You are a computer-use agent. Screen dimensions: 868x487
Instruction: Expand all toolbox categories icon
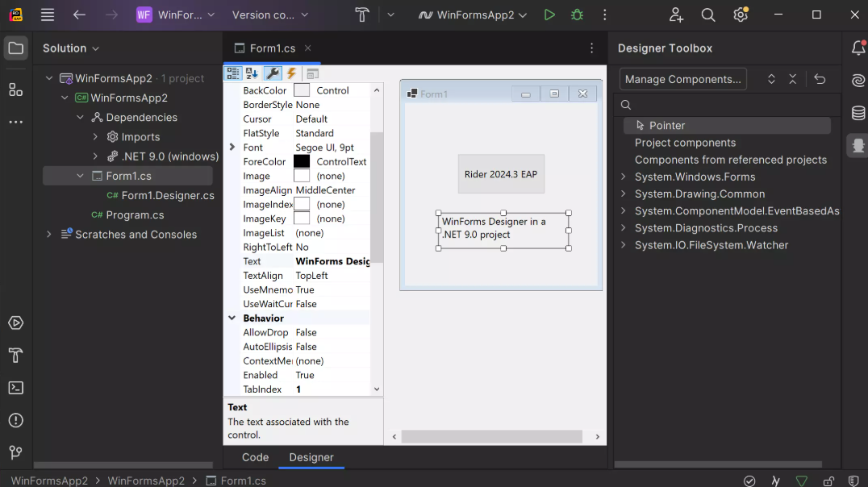pyautogui.click(x=771, y=79)
